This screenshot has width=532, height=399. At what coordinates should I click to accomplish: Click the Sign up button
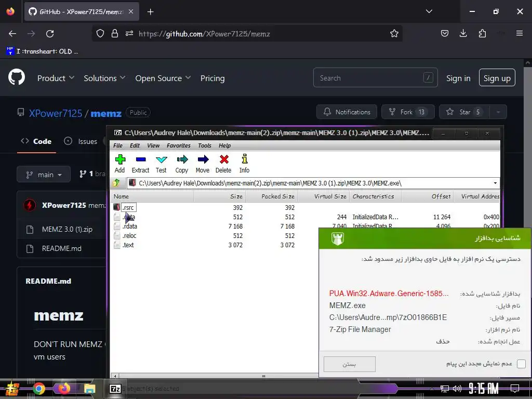point(497,78)
